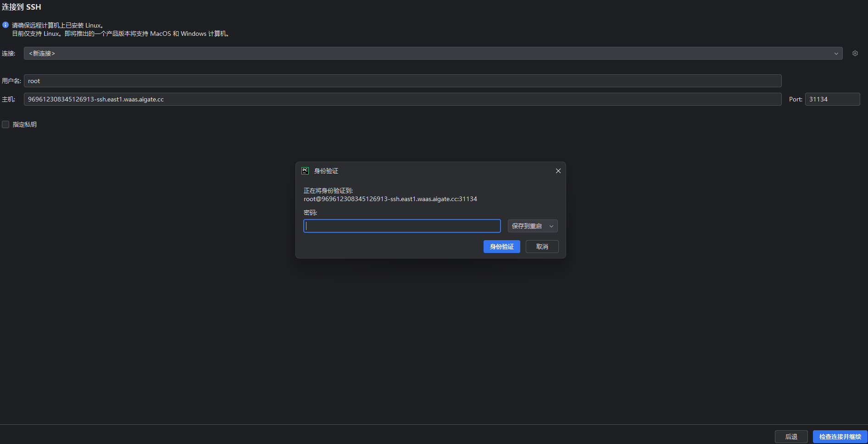This screenshot has height=444, width=868.
Task: Go back using the 后退 button
Action: pyautogui.click(x=791, y=437)
